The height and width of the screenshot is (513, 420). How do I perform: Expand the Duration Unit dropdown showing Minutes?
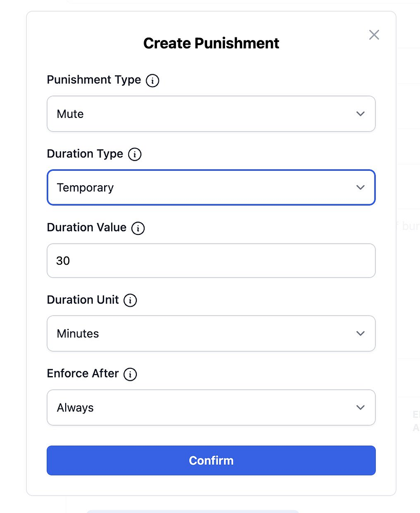click(211, 333)
